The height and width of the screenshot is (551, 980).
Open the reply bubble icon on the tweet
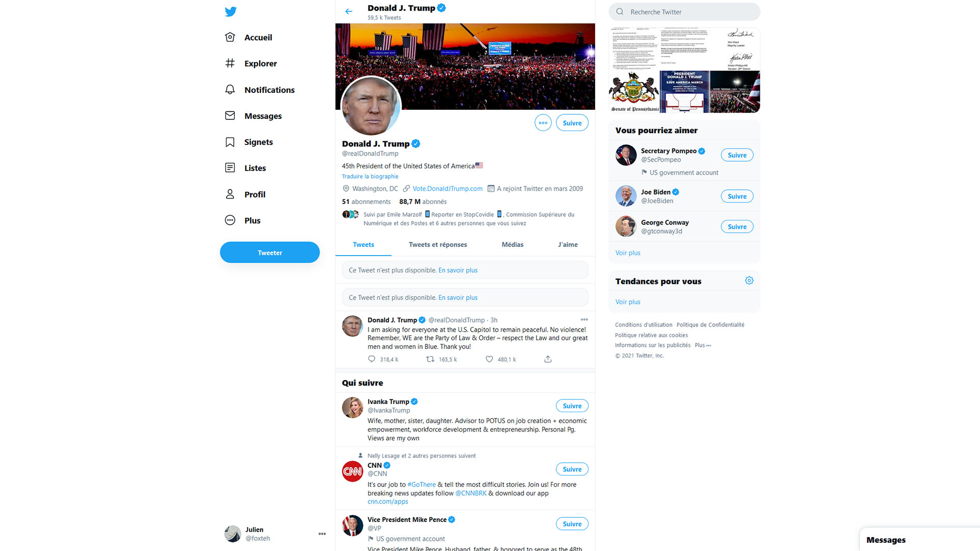pyautogui.click(x=372, y=359)
